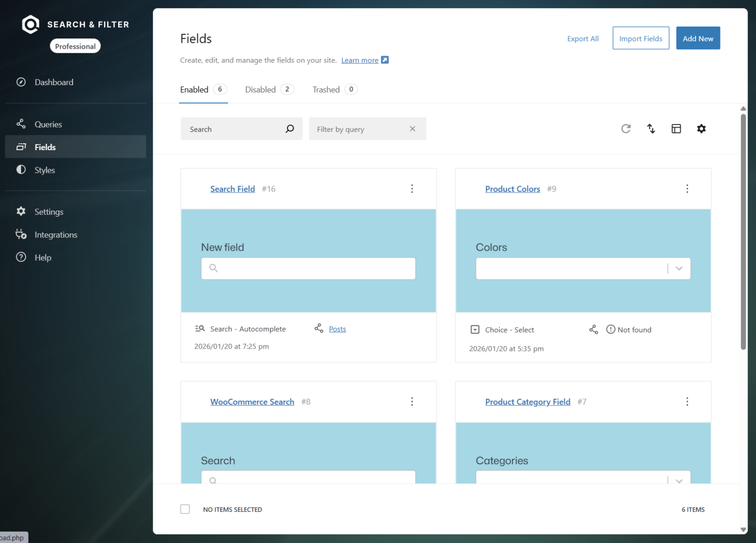
Task: Open the Posts query link
Action: (x=338, y=329)
